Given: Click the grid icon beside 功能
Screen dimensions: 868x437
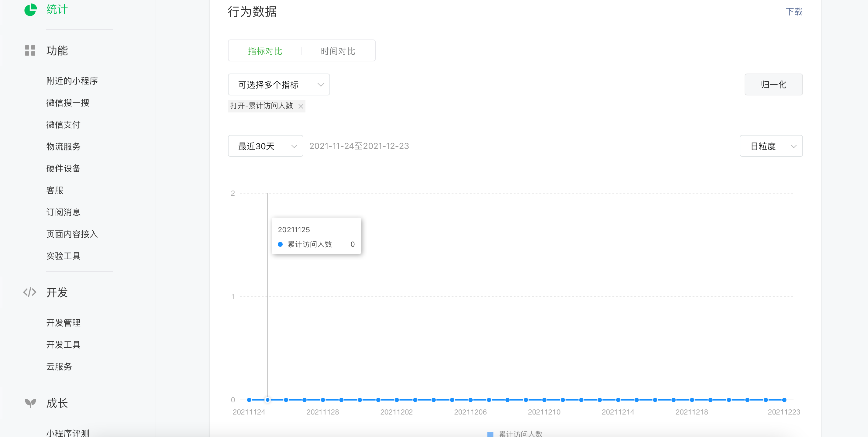Looking at the screenshot, I should pyautogui.click(x=30, y=50).
